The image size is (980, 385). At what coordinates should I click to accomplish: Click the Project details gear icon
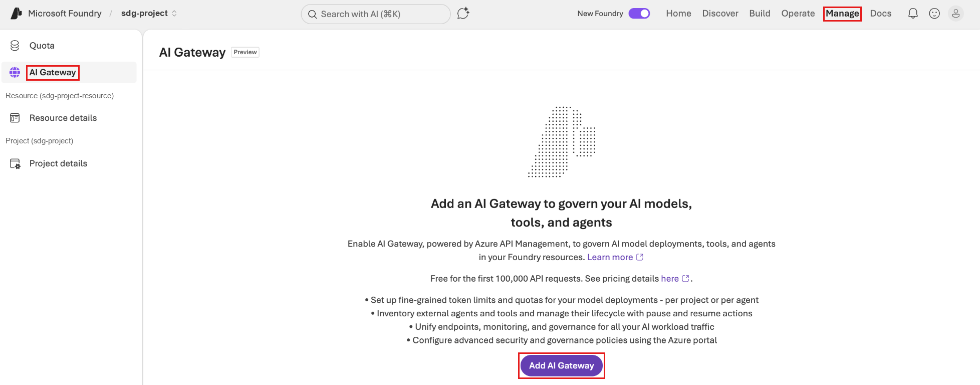15,163
